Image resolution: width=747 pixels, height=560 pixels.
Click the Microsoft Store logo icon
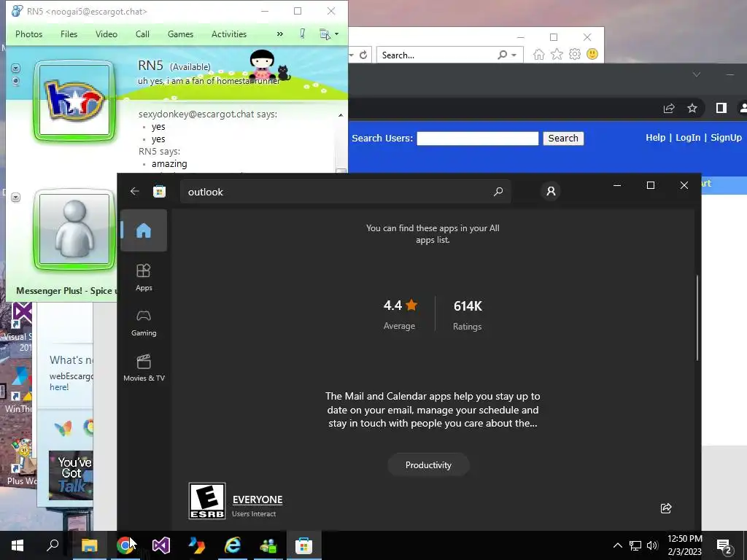[x=159, y=192]
